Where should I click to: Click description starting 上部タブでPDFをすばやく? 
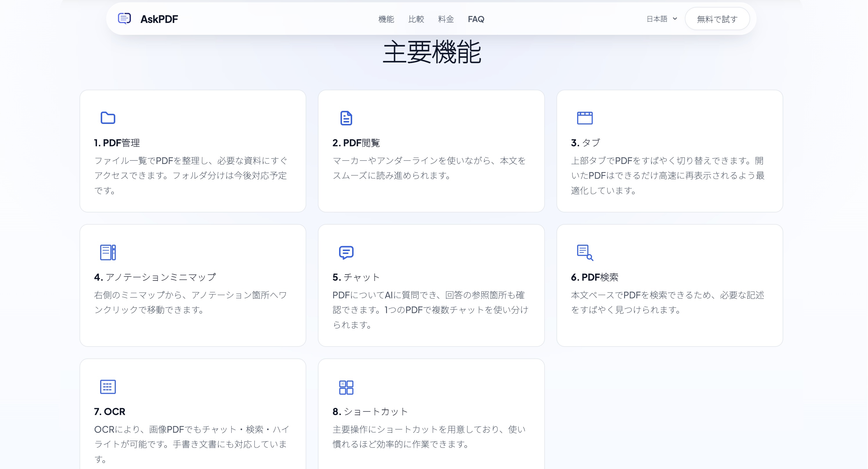pyautogui.click(x=667, y=176)
